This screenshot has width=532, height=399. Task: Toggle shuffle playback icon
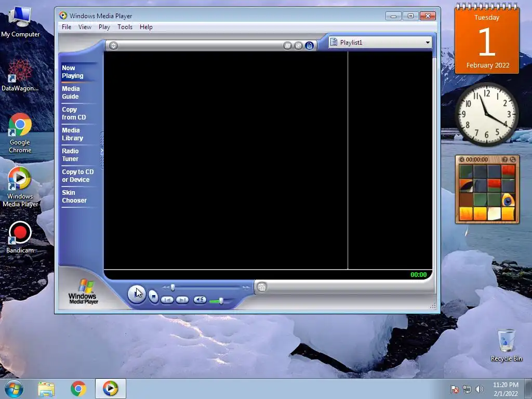(287, 46)
